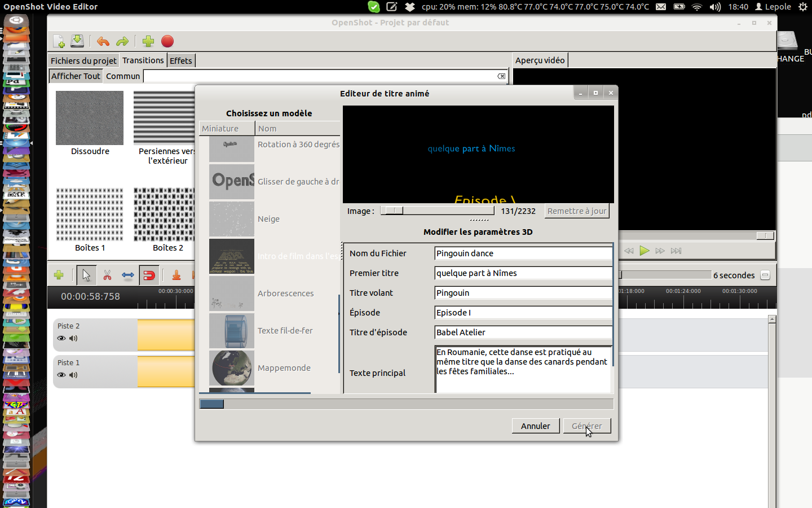Click the Titre d'épisode text field
The width and height of the screenshot is (812, 508).
523,332
